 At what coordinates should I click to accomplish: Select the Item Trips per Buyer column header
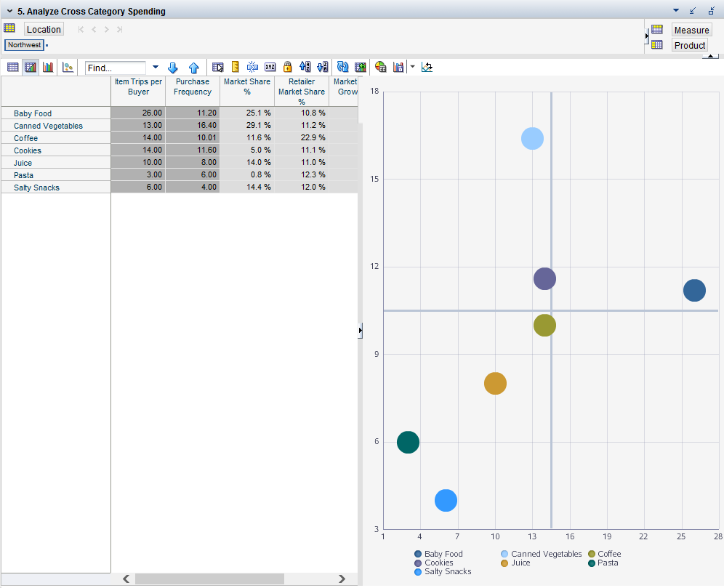pos(139,92)
